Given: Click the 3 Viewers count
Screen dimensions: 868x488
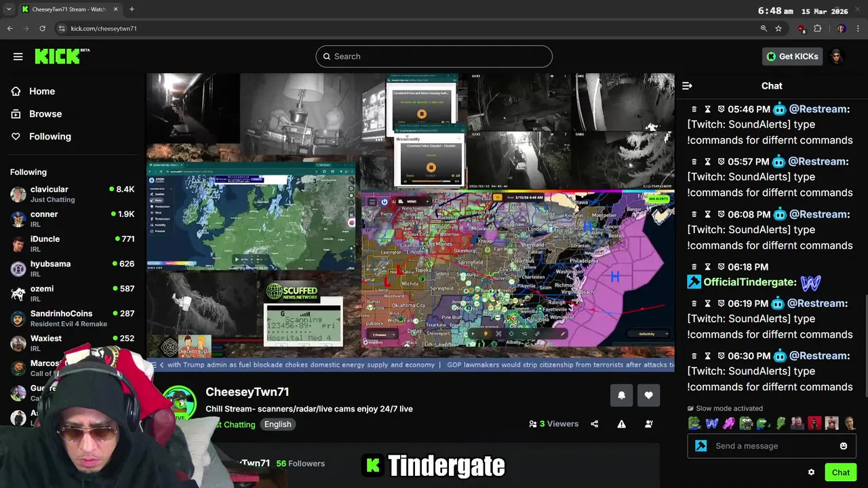Looking at the screenshot, I should [553, 424].
